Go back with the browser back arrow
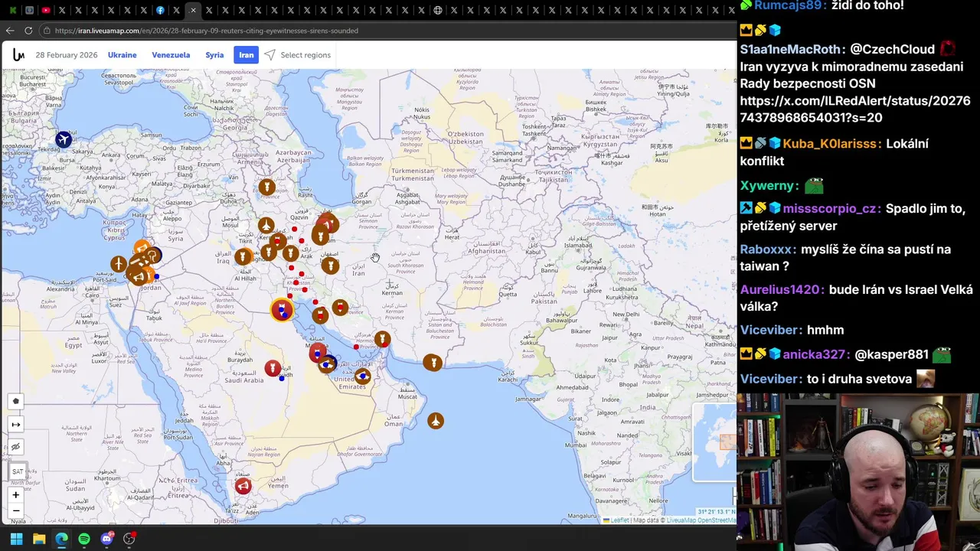This screenshot has height=551, width=980. 10,31
